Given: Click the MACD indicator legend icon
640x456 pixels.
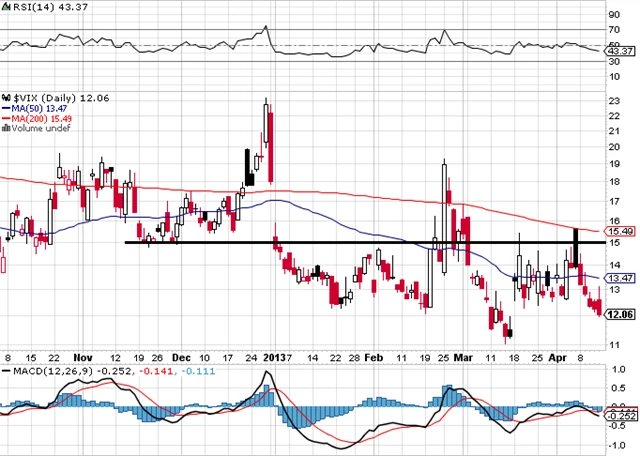Looking at the screenshot, I should pos(5,372).
